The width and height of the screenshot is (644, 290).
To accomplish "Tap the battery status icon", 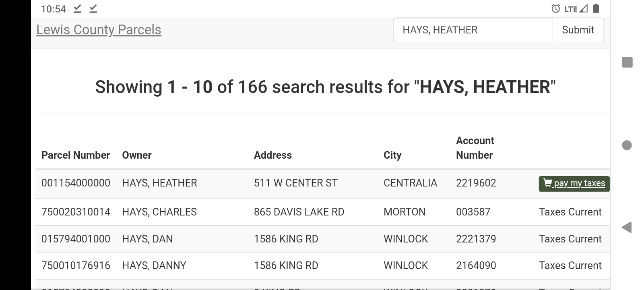I will [x=597, y=8].
